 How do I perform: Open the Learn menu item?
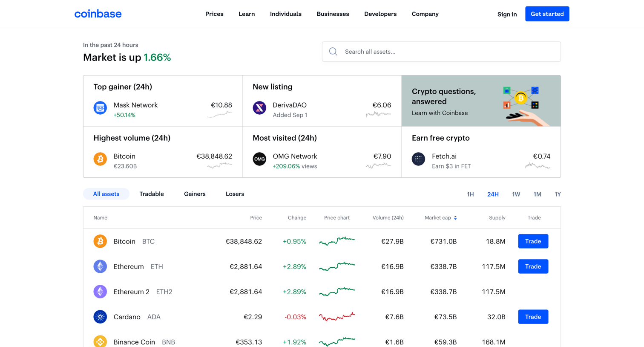click(x=247, y=14)
